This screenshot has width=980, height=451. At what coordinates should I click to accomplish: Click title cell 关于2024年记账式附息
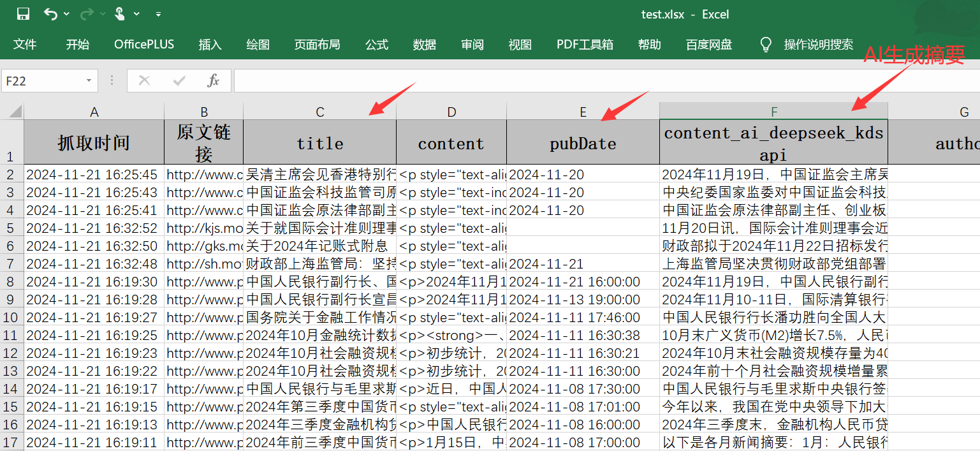pos(320,246)
